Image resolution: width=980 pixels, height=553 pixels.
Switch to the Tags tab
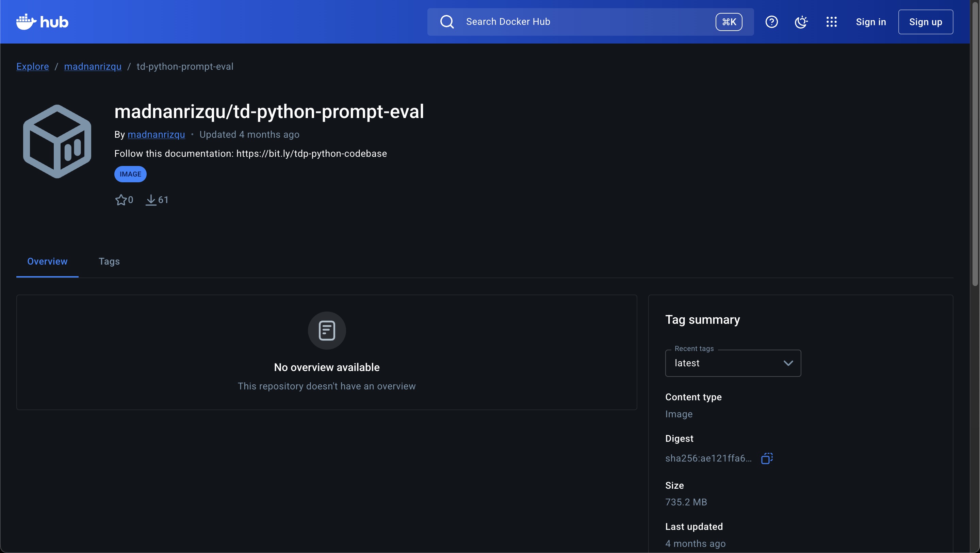pyautogui.click(x=109, y=261)
